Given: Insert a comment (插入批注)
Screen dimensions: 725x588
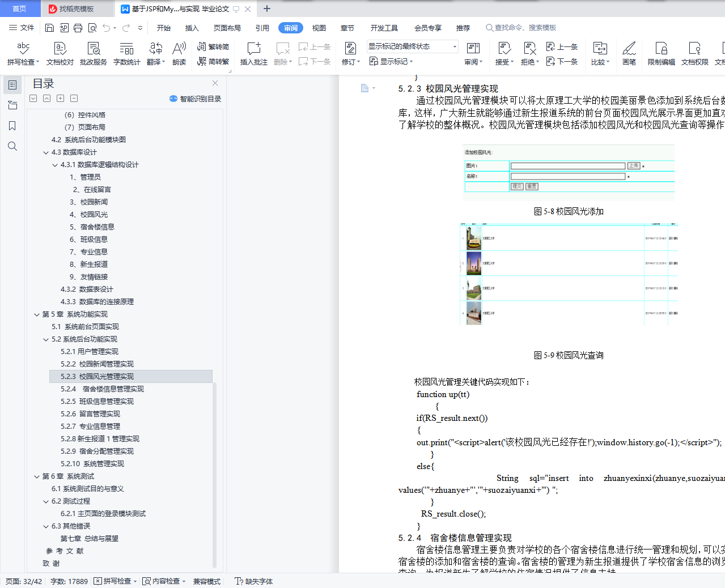Looking at the screenshot, I should 254,54.
